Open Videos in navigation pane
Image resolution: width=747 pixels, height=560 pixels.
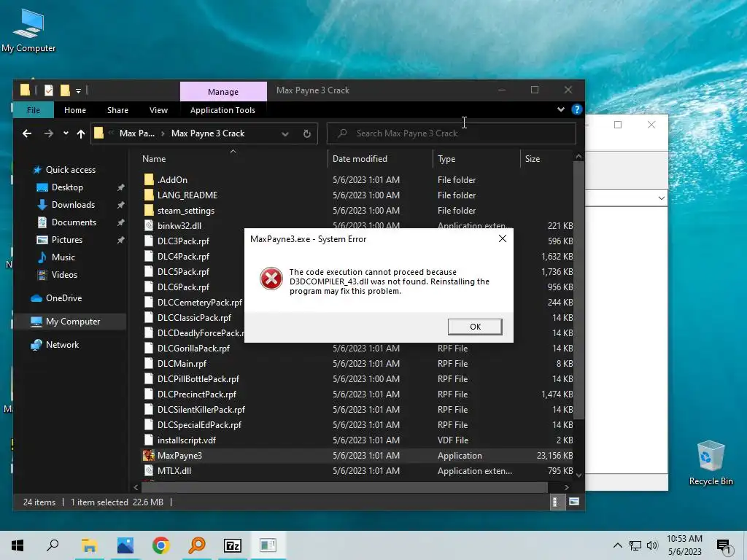pyautogui.click(x=64, y=275)
